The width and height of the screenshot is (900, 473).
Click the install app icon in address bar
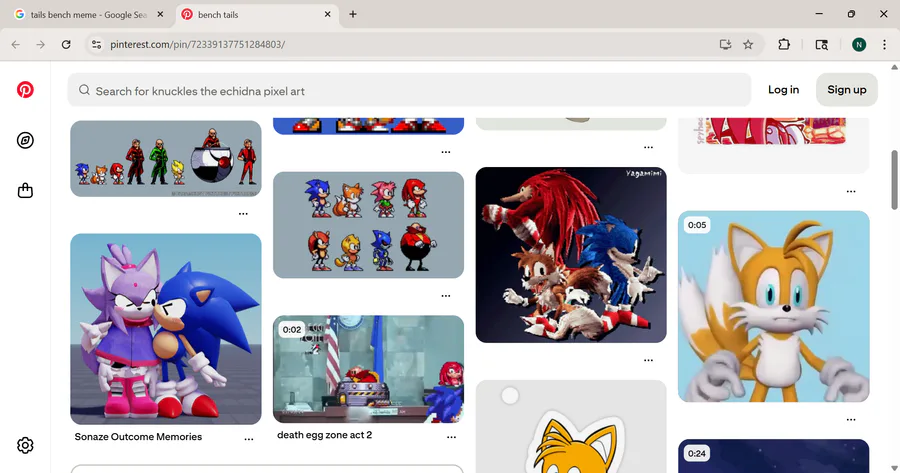coord(725,44)
